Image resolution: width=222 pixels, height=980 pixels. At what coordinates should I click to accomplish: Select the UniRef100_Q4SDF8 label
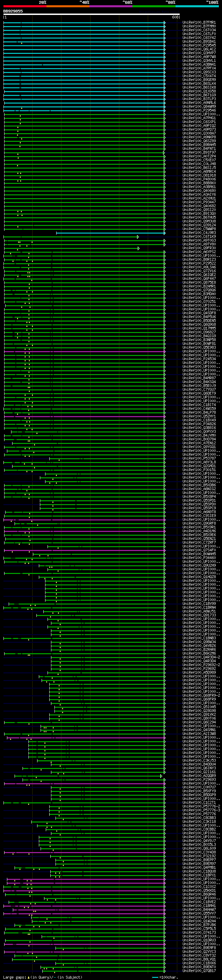(x=199, y=313)
